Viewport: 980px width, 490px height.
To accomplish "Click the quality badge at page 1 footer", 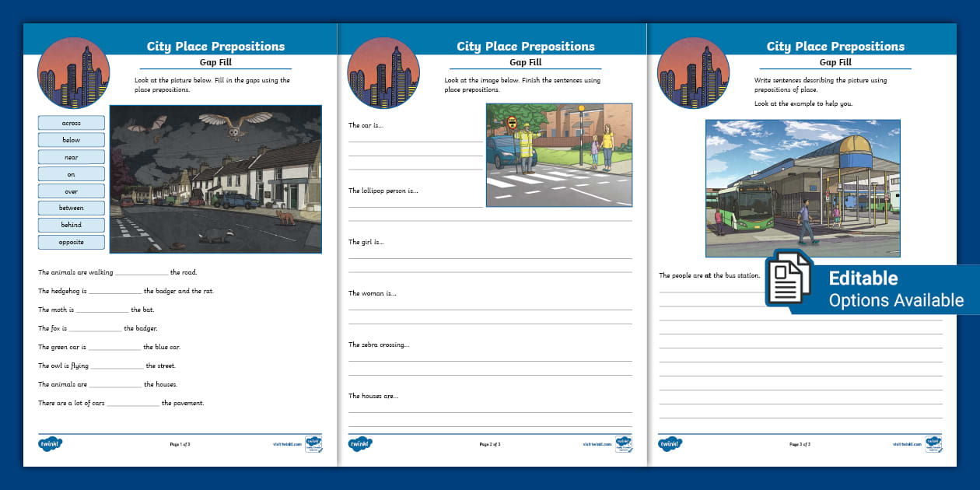I will (313, 444).
